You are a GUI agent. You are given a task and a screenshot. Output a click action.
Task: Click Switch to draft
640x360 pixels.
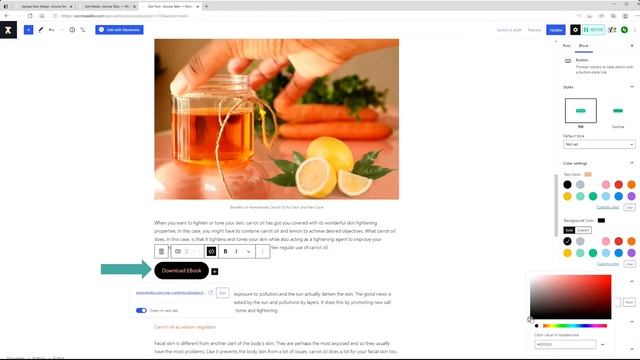click(509, 30)
